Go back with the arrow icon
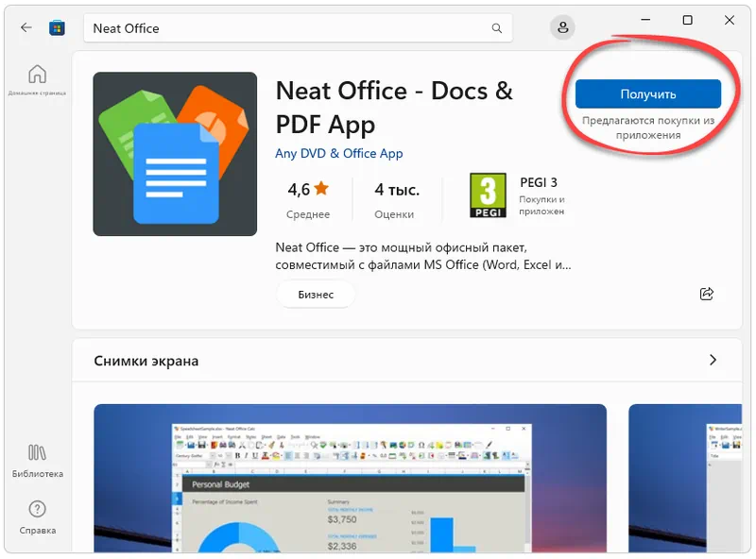 pos(26,28)
